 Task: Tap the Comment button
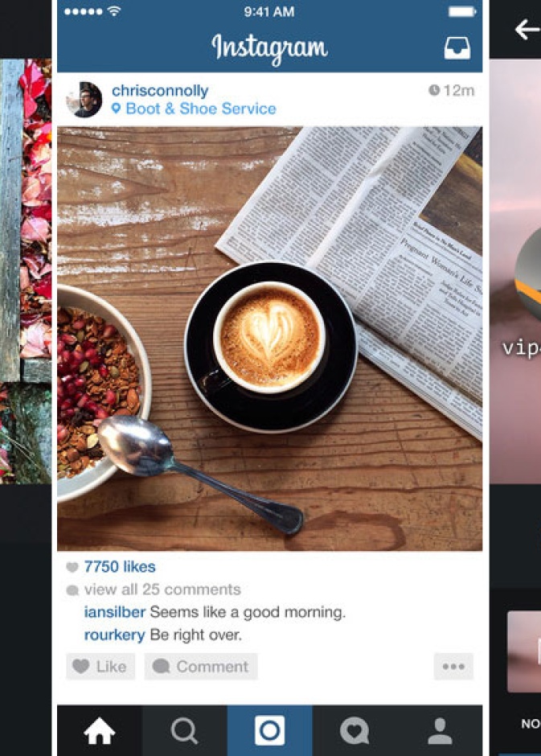[201, 666]
